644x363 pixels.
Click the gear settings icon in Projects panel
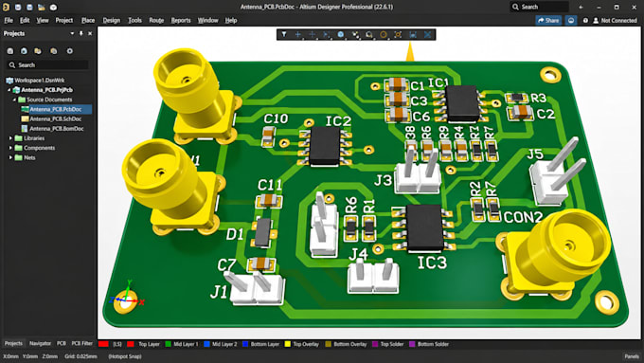(x=69, y=51)
